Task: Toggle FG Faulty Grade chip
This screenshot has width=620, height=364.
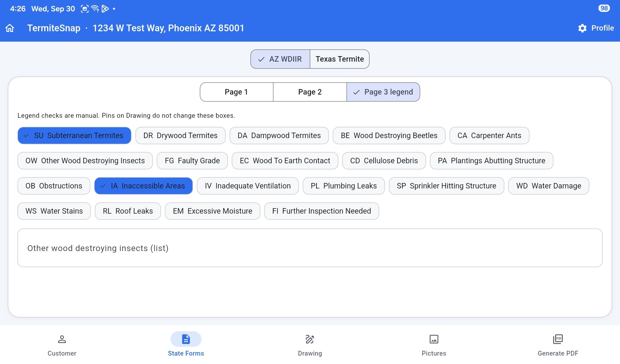Action: pyautogui.click(x=192, y=161)
